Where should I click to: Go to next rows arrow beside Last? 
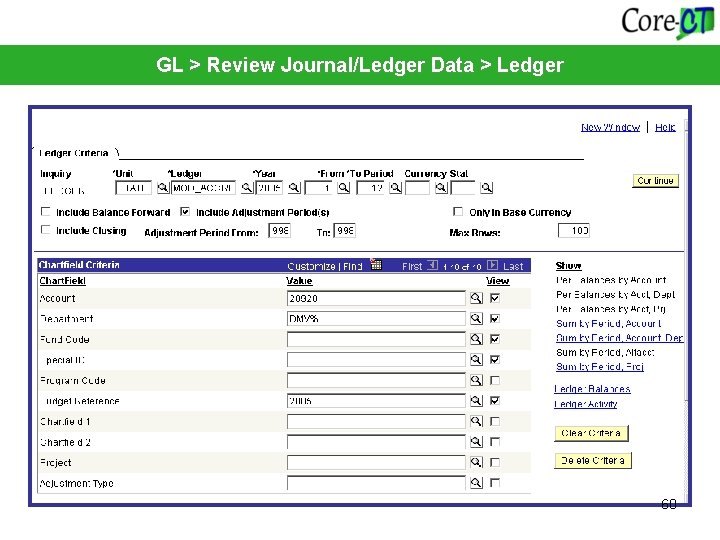[x=492, y=265]
